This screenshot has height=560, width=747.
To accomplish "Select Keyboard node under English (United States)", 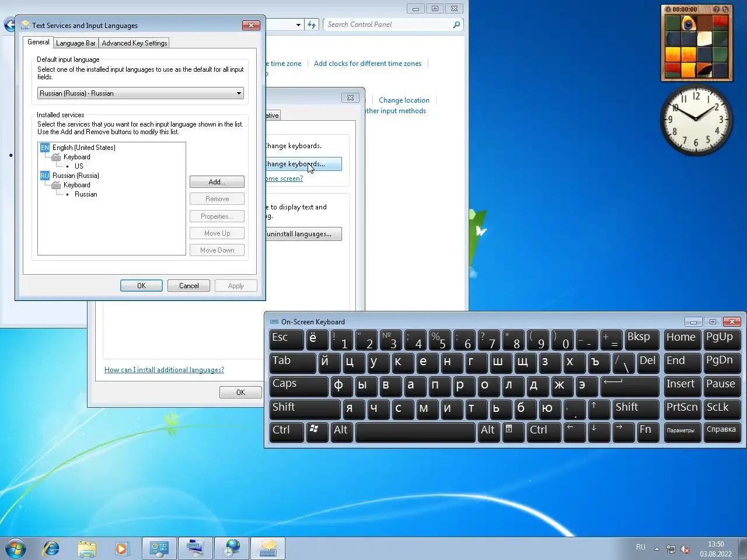I will [76, 157].
